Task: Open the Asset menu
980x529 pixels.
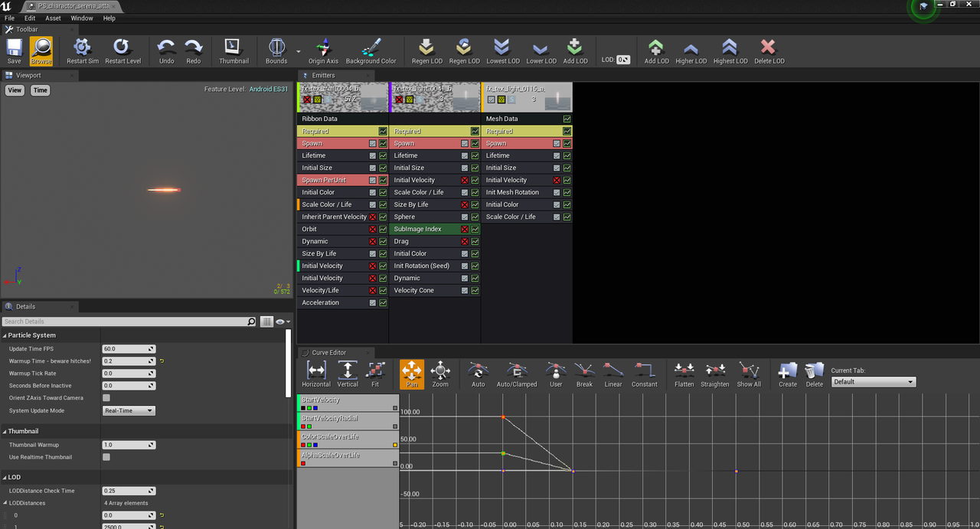Action: pos(53,18)
